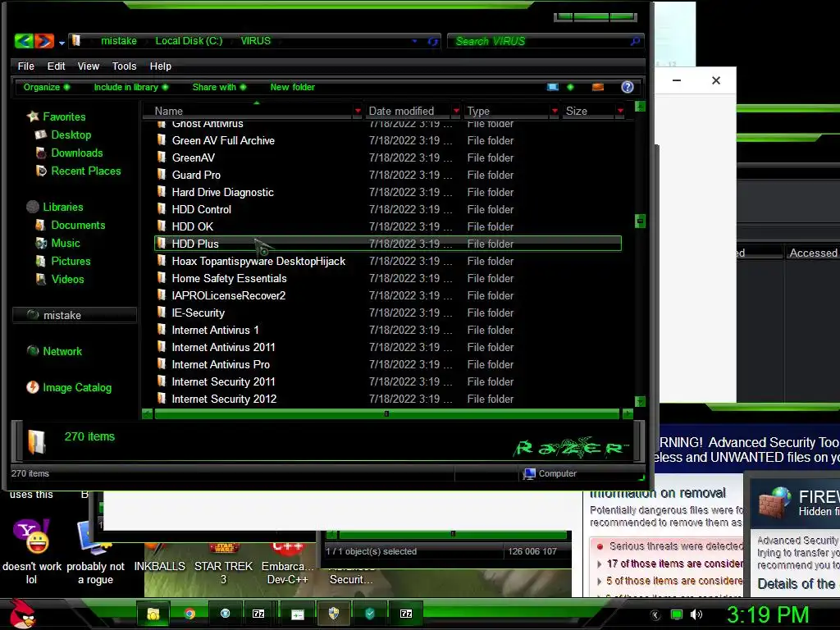Open Name column filter dropdown

pyautogui.click(x=358, y=111)
